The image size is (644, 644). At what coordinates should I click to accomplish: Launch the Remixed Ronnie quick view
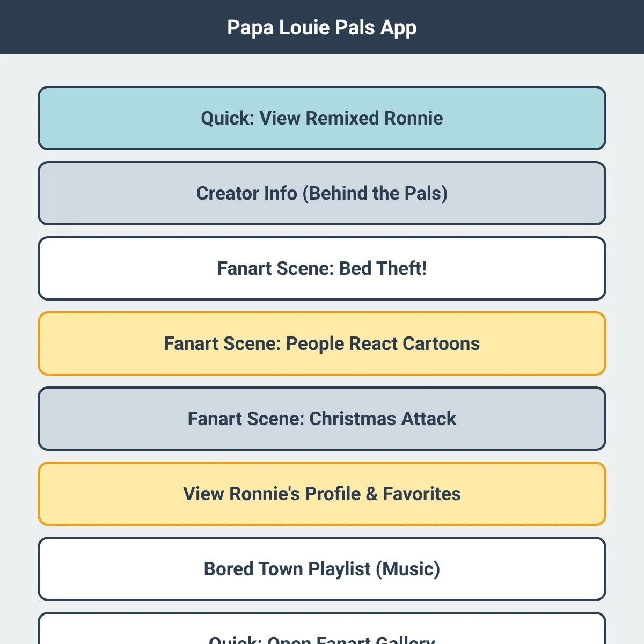pos(322,118)
